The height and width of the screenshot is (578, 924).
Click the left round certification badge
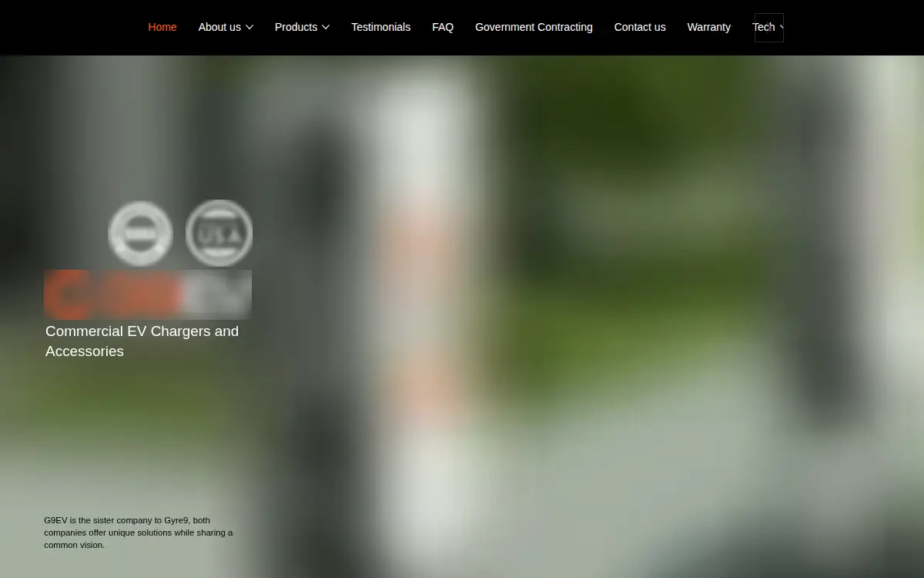[140, 234]
